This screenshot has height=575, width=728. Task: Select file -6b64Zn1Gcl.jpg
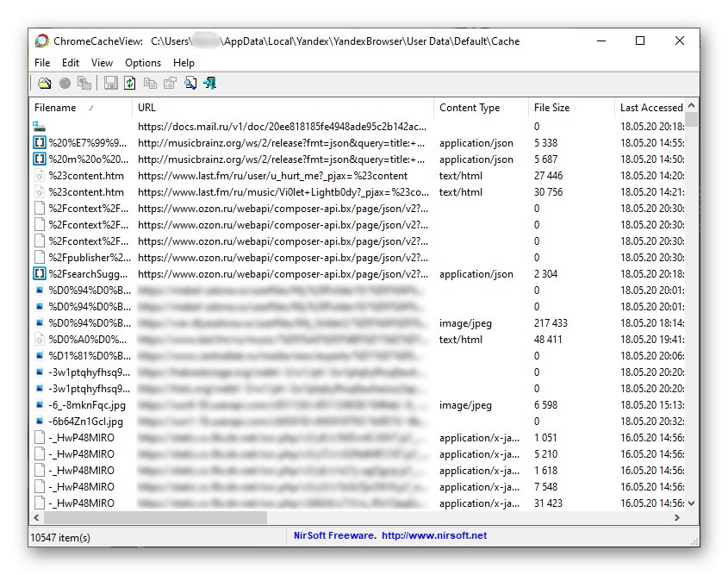point(86,421)
